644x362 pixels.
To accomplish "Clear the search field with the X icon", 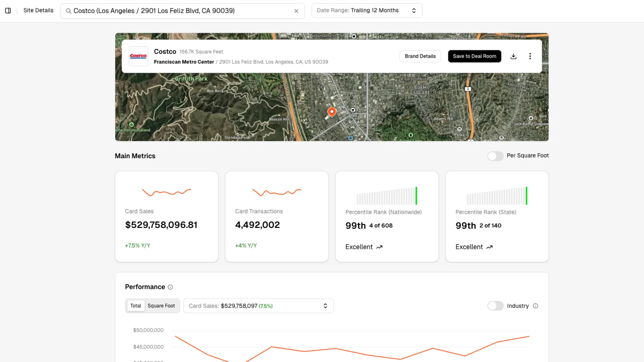I will point(297,11).
